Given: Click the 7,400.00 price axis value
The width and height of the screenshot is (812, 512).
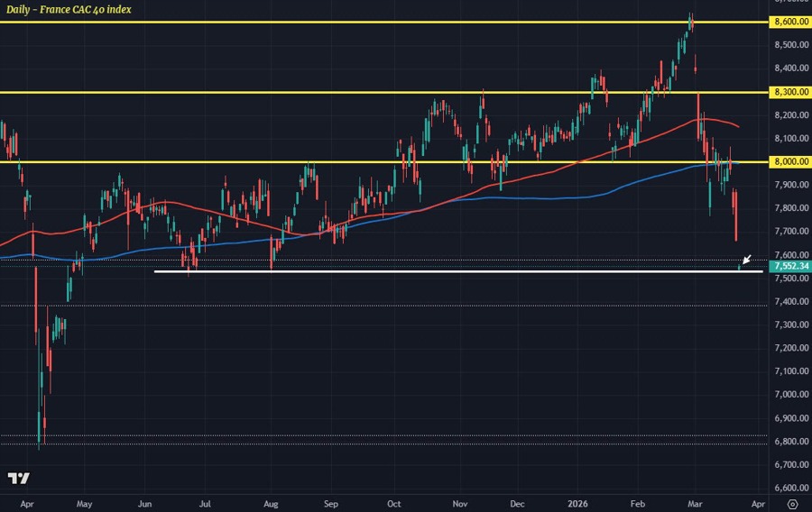Looking at the screenshot, I should point(791,301).
